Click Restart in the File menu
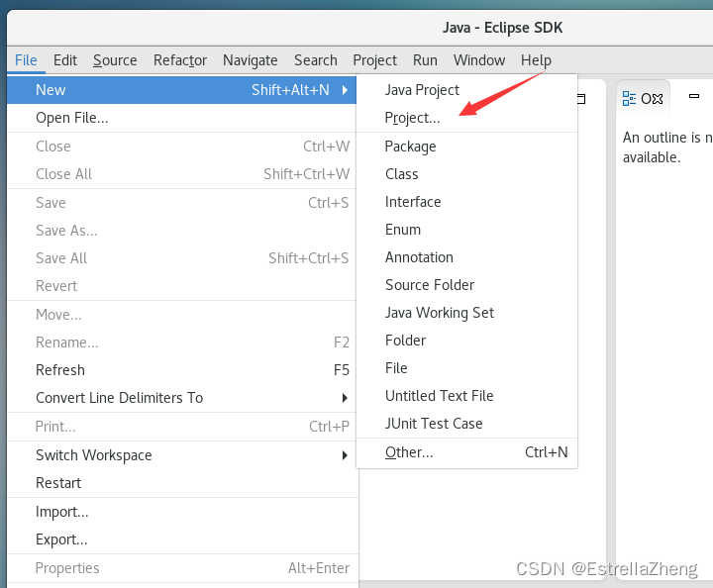 181,483
